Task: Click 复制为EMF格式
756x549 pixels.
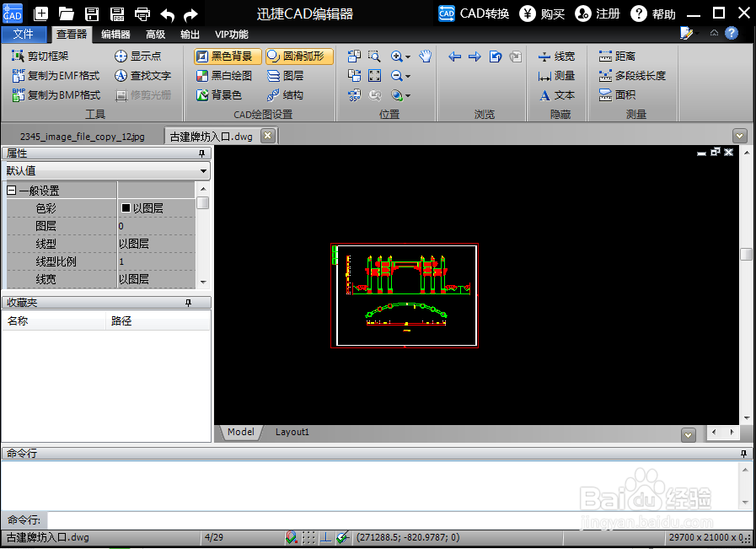Action: 56,75
